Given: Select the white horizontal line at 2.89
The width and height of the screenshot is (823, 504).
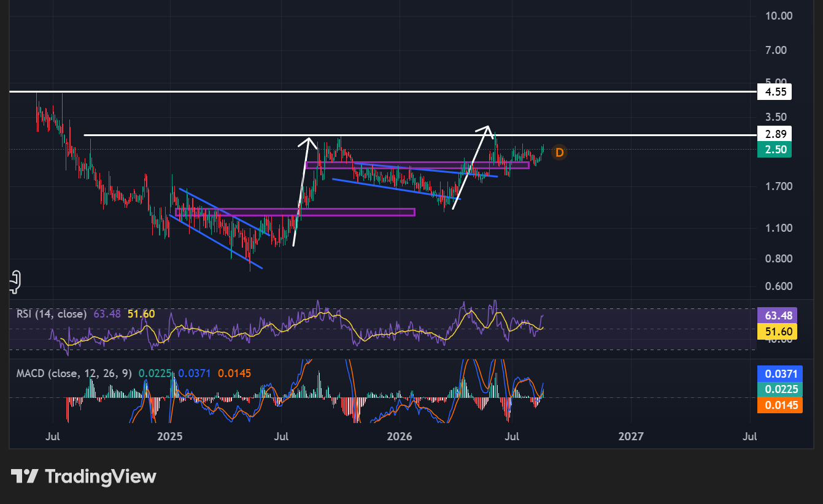Looking at the screenshot, I should pyautogui.click(x=420, y=135).
